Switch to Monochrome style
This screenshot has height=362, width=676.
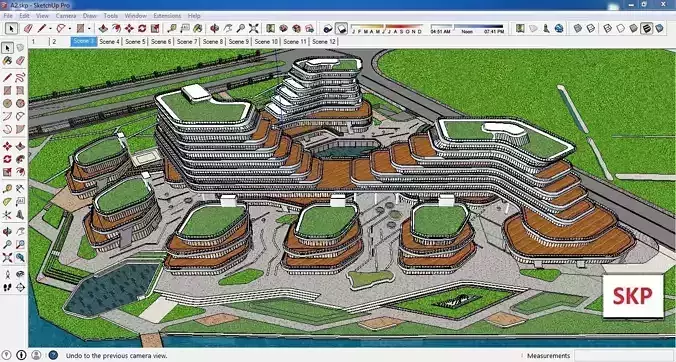[659, 28]
